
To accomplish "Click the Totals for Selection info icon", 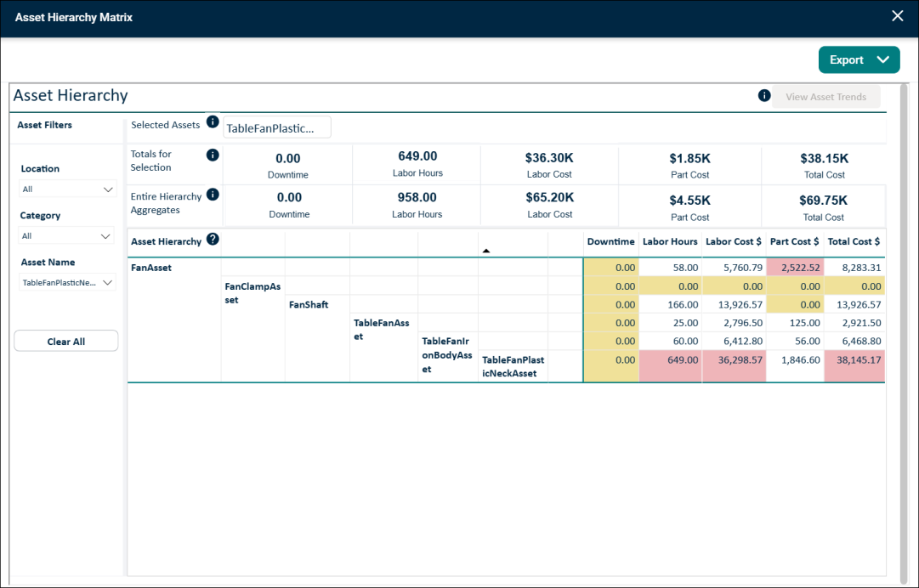I will 213,155.
